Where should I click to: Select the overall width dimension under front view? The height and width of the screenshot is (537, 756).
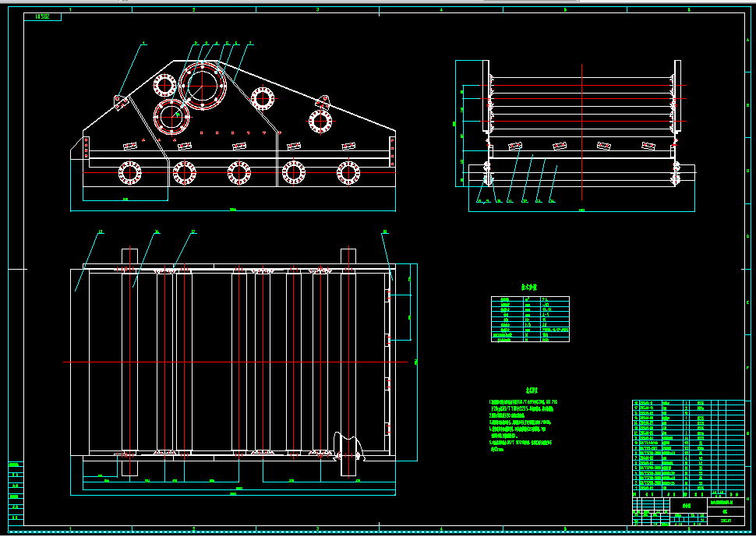pos(233,210)
